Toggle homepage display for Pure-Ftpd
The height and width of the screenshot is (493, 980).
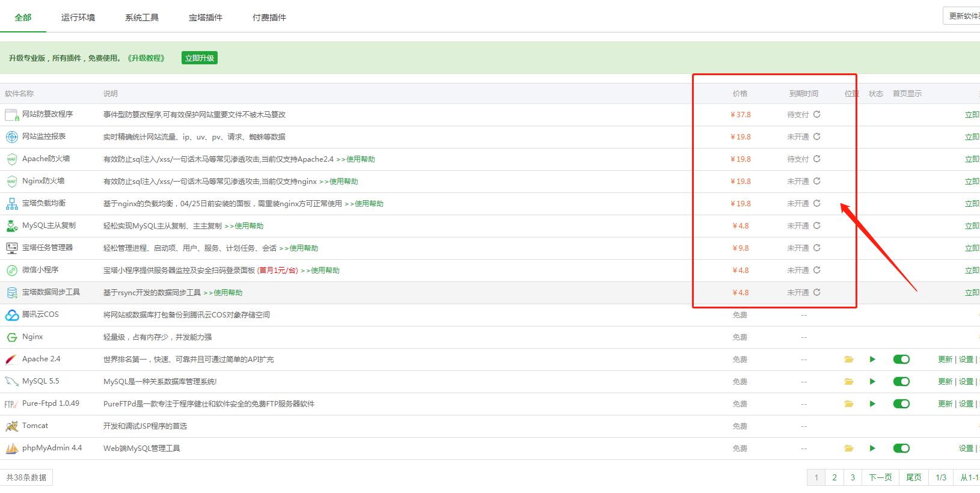(x=901, y=404)
